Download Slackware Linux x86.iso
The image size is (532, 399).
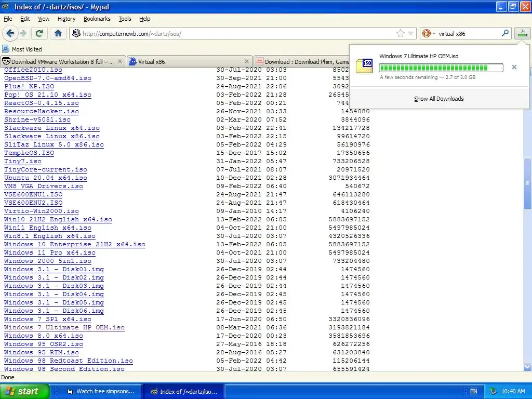pos(52,136)
